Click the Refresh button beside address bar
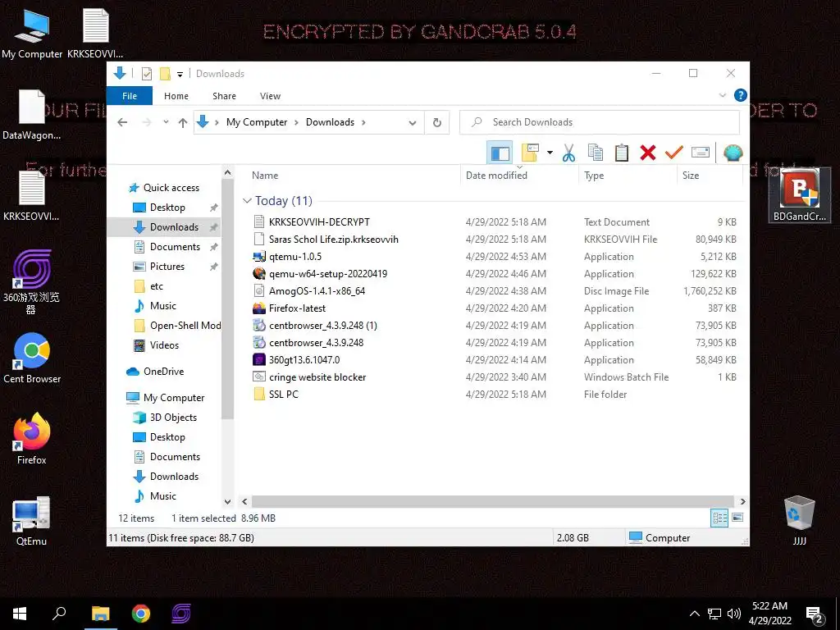Image resolution: width=840 pixels, height=630 pixels. click(437, 122)
